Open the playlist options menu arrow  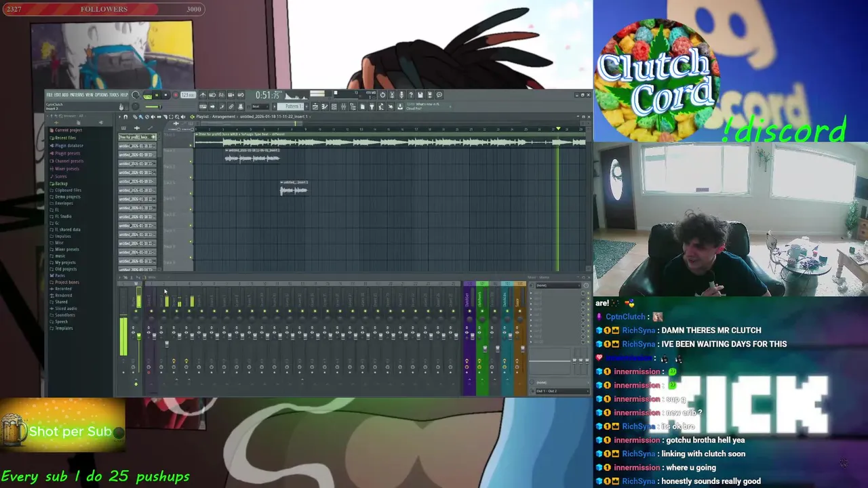pos(119,117)
